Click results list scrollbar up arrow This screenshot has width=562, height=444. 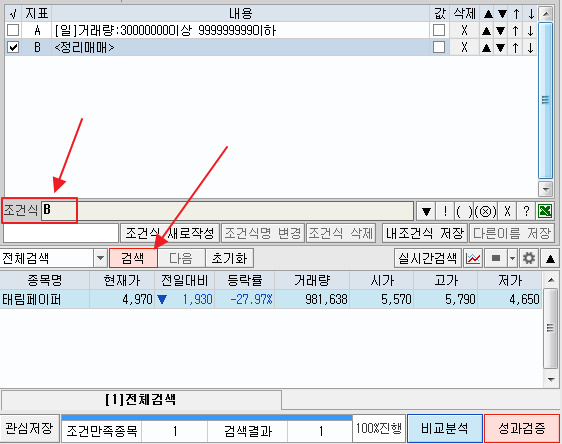pyautogui.click(x=551, y=280)
